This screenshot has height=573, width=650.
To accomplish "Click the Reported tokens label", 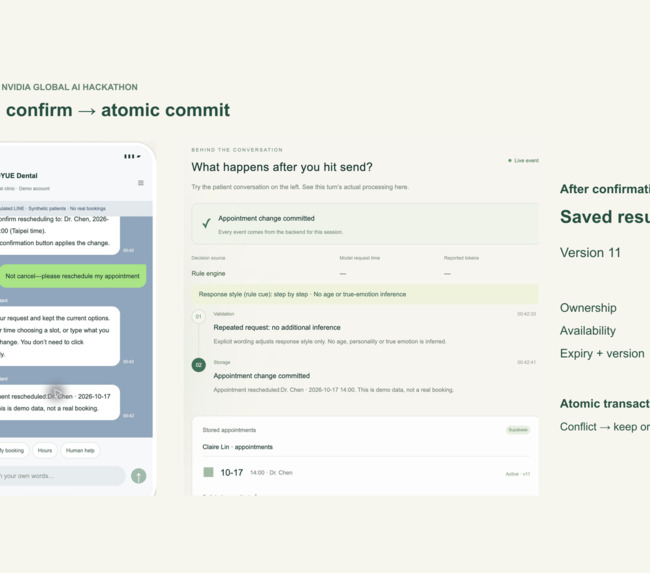I will (x=461, y=258).
